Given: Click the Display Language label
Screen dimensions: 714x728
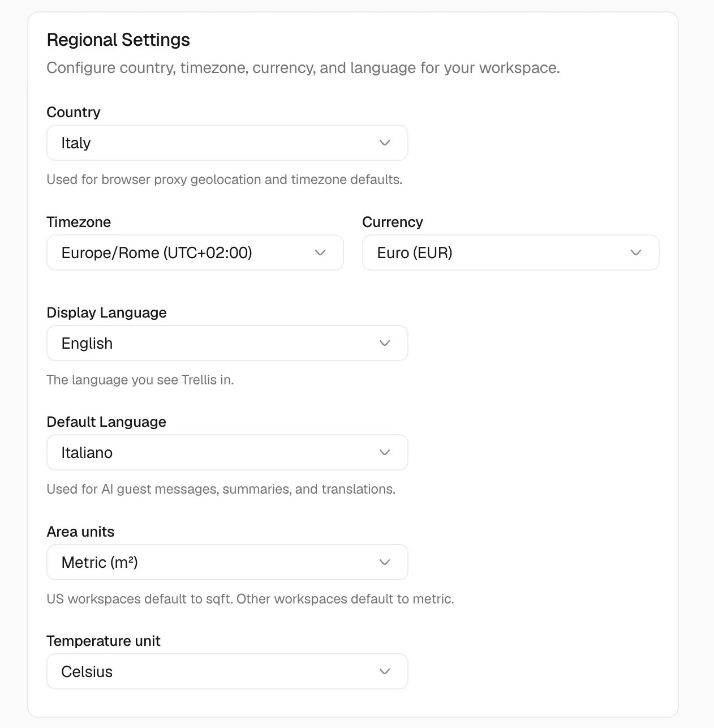Looking at the screenshot, I should (x=107, y=312).
